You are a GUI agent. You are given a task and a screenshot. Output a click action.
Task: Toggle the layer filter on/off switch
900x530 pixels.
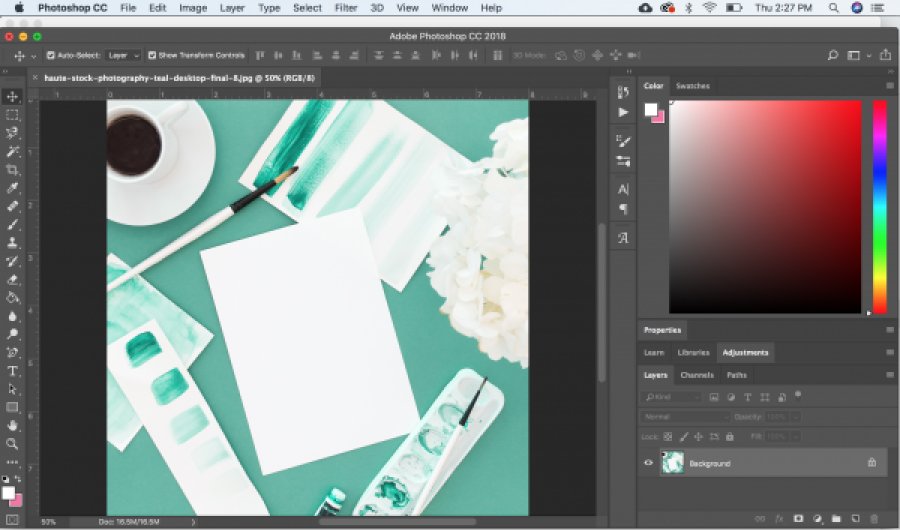pyautogui.click(x=798, y=395)
